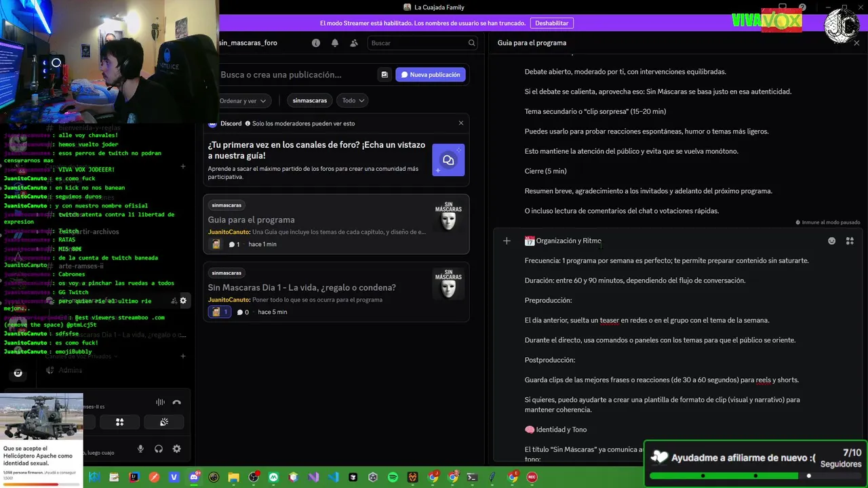Image resolution: width=868 pixels, height=488 pixels.
Task: Click the server icon below chat overlay
Action: [18, 373]
